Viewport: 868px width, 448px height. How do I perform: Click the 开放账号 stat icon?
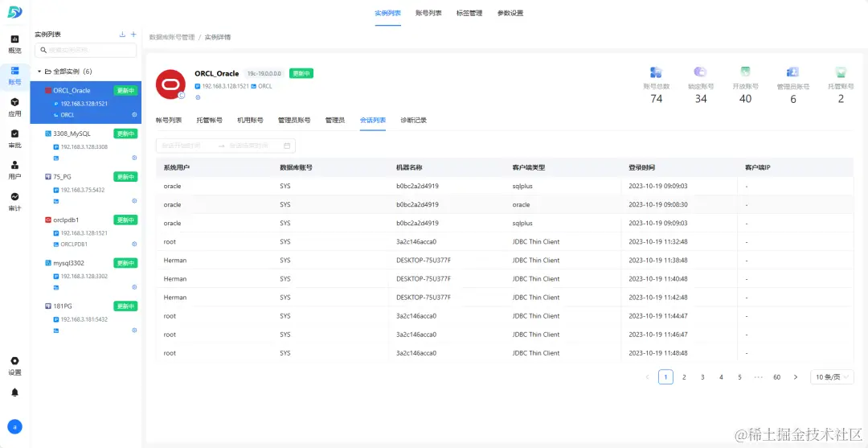pos(746,72)
